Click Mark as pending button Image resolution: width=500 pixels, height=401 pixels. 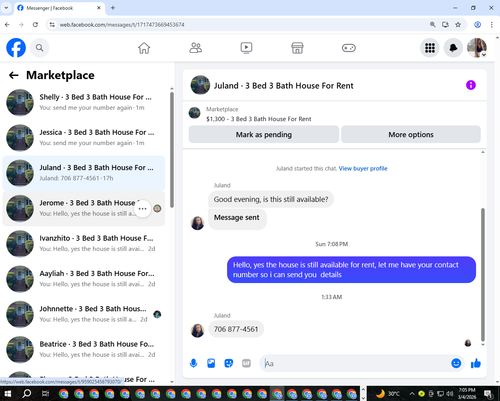coord(264,134)
